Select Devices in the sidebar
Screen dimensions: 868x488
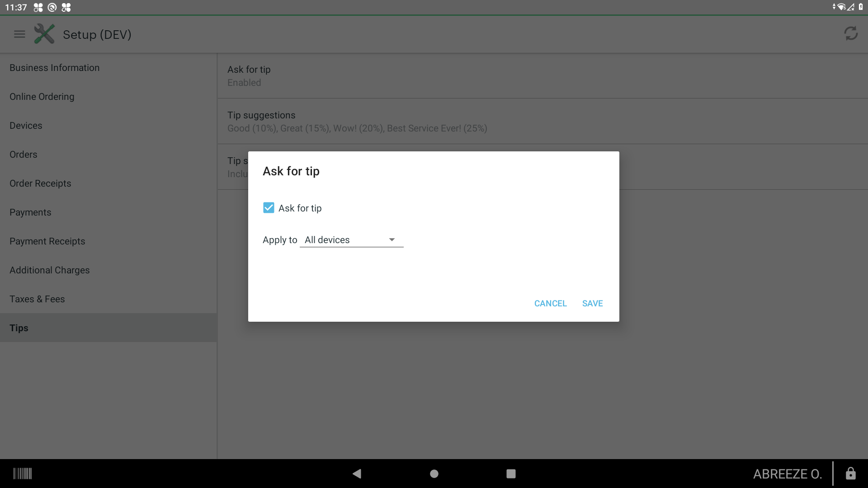(108, 126)
